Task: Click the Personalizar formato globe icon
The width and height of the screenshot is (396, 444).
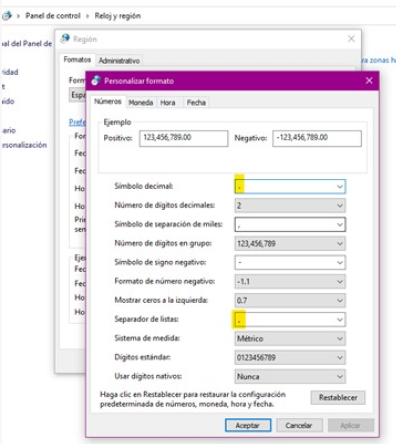Action: pos(96,81)
